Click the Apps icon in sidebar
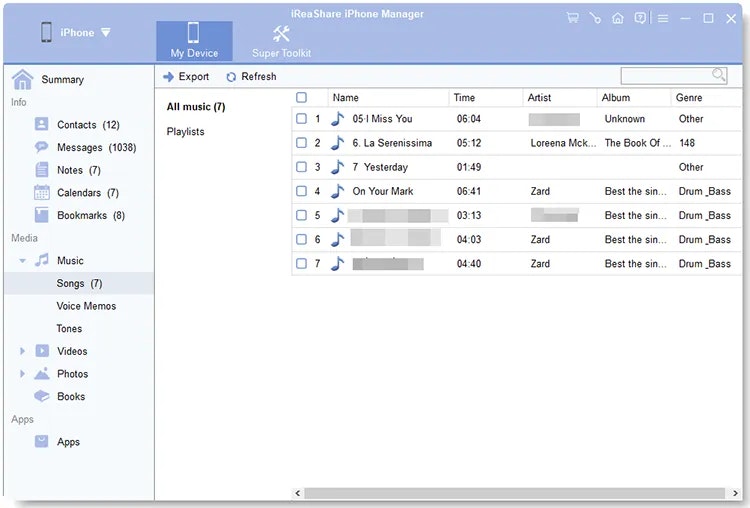 click(42, 441)
